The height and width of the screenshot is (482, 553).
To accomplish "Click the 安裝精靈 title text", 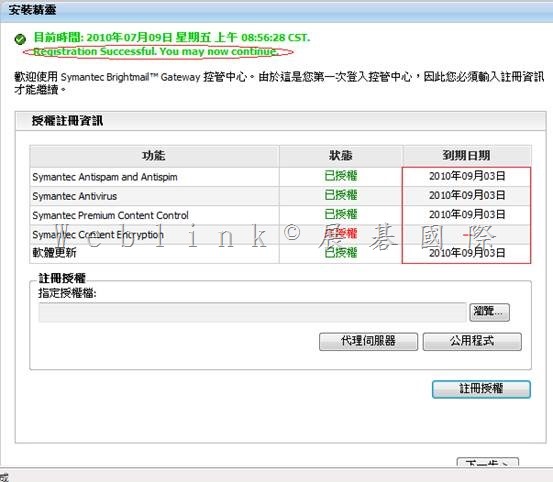I will click(x=32, y=10).
